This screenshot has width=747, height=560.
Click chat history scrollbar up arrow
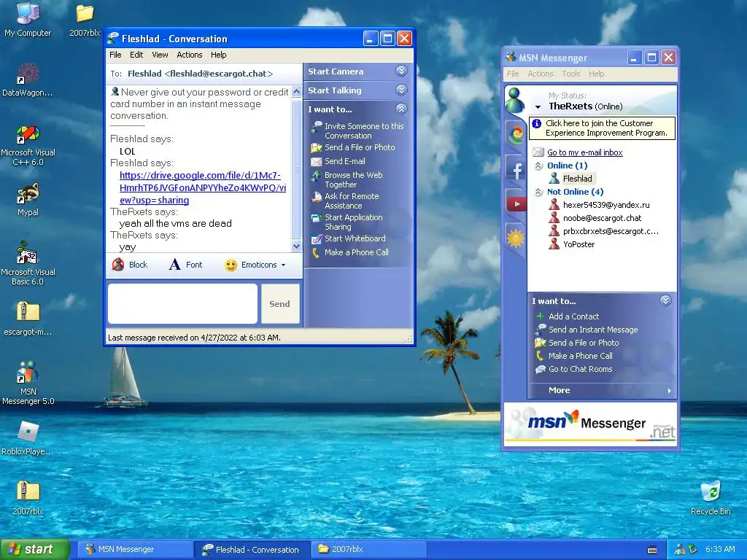pos(296,91)
